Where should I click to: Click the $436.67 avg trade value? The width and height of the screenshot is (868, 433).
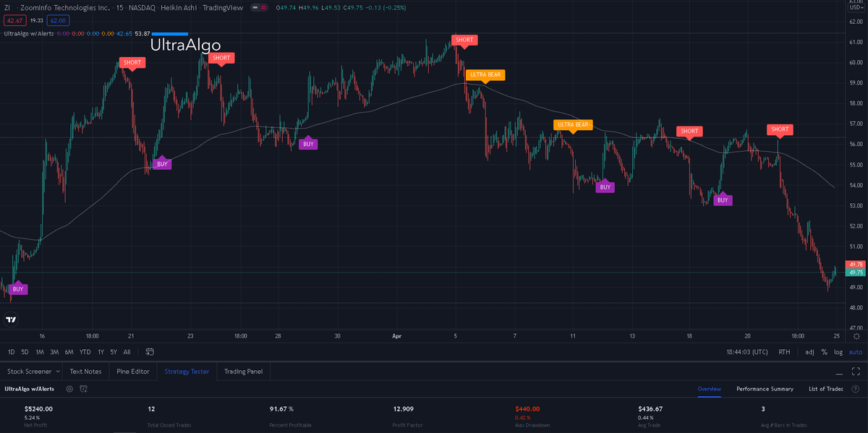[650, 409]
